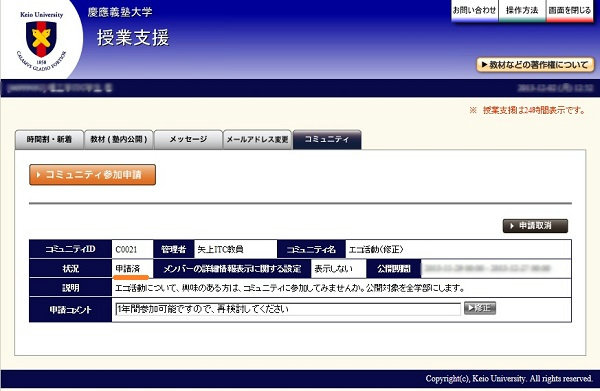
Task: Click メンバーの詳細情報表示に関する設定 header cell
Action: (232, 269)
